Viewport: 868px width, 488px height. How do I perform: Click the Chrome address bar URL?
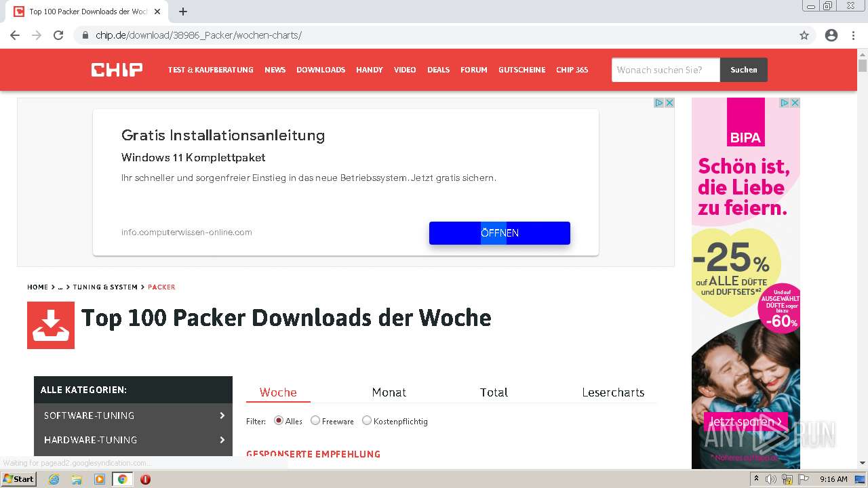(198, 35)
